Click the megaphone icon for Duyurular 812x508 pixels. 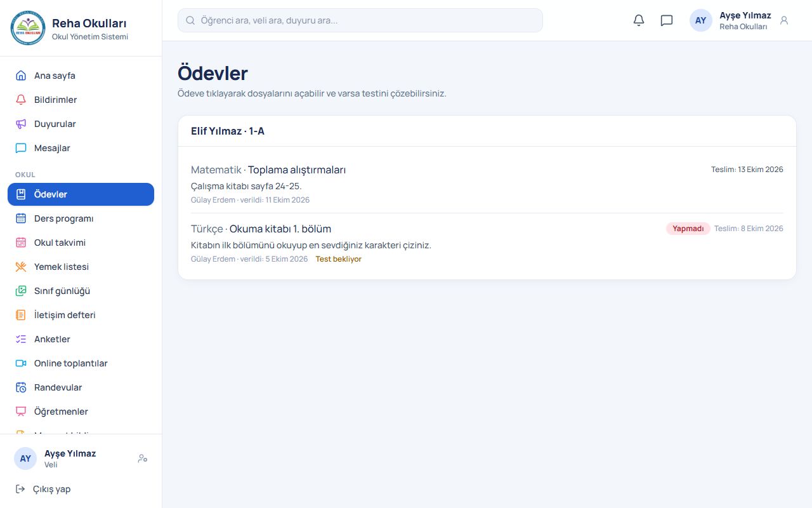[x=21, y=124]
